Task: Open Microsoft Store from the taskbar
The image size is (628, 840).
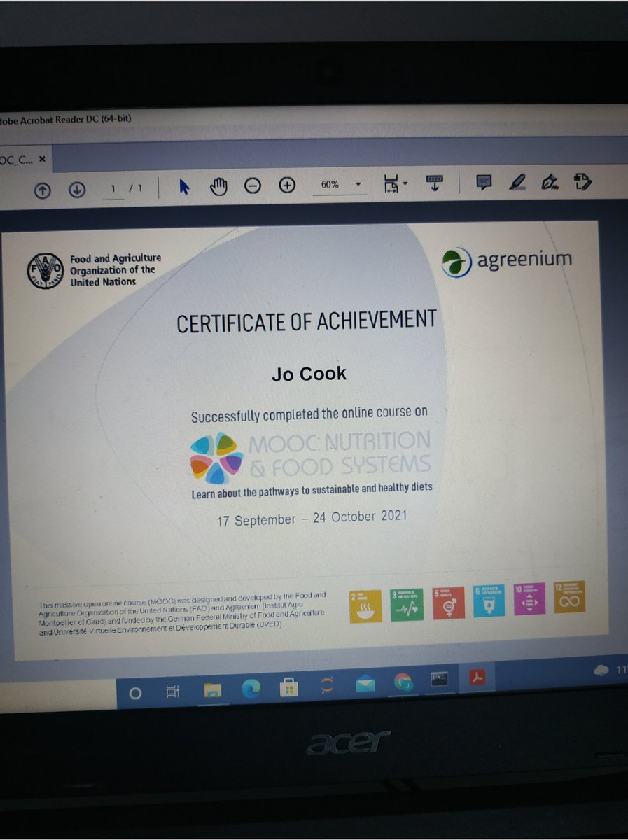Action: (x=288, y=688)
